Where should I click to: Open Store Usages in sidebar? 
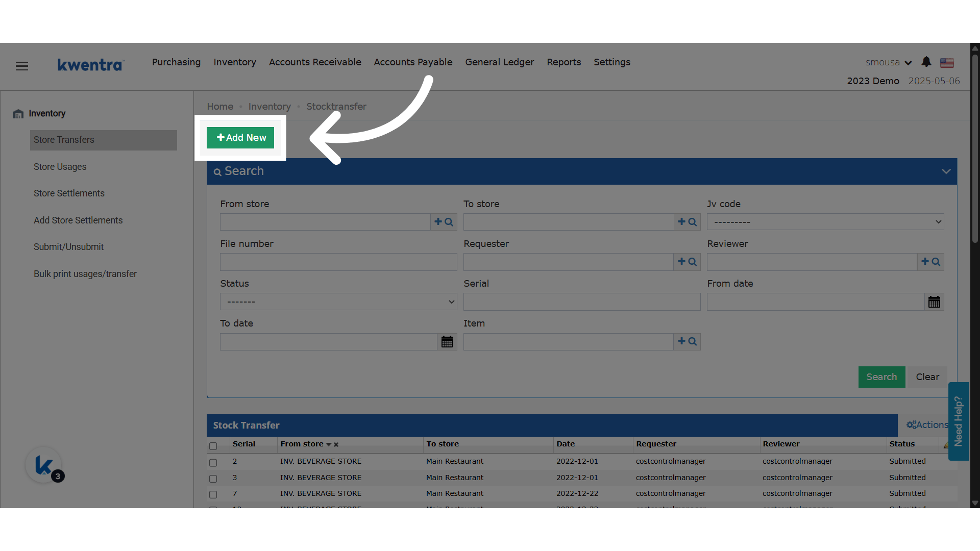tap(60, 167)
